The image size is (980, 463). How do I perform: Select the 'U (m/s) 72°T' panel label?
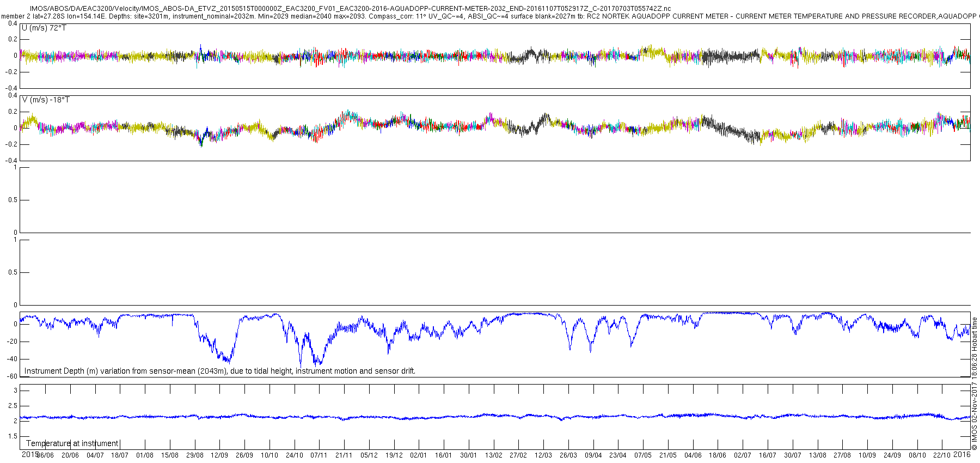pos(44,28)
